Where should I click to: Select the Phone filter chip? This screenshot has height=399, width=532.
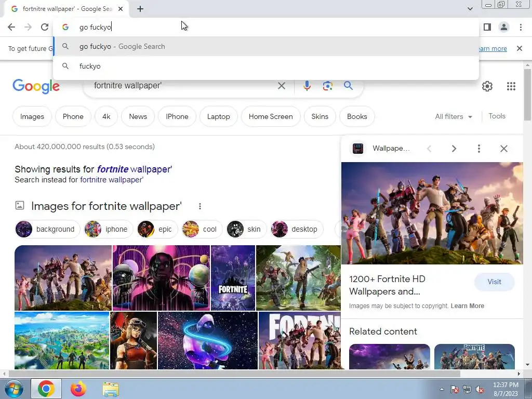(73, 116)
